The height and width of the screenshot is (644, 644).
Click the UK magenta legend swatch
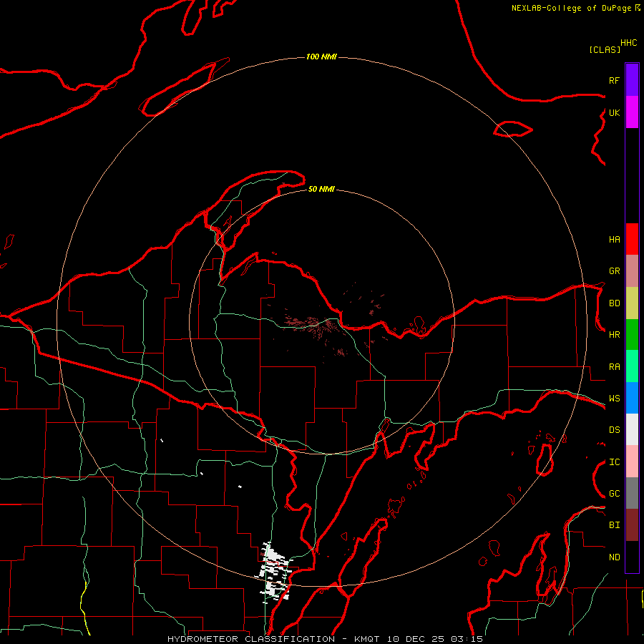point(632,112)
